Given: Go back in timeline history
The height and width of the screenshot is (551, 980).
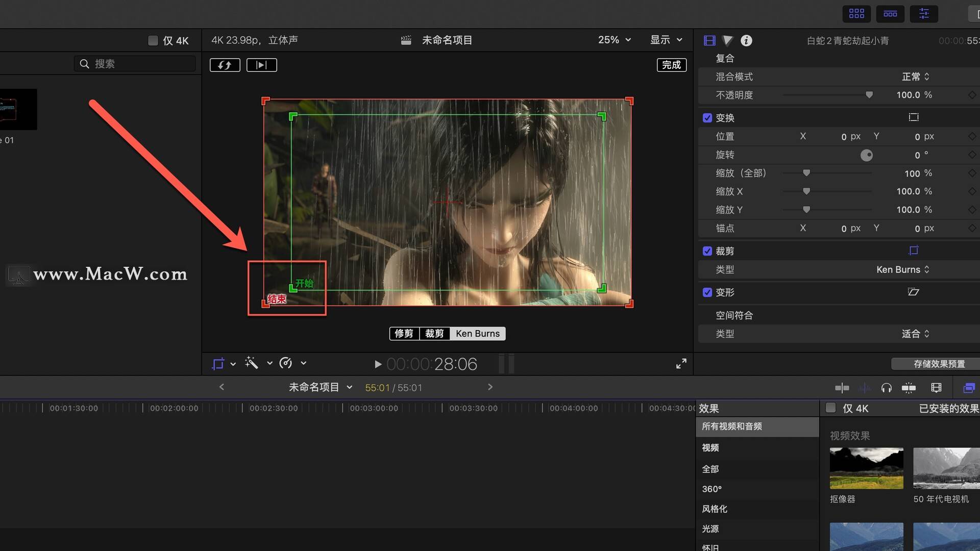Looking at the screenshot, I should [x=222, y=387].
